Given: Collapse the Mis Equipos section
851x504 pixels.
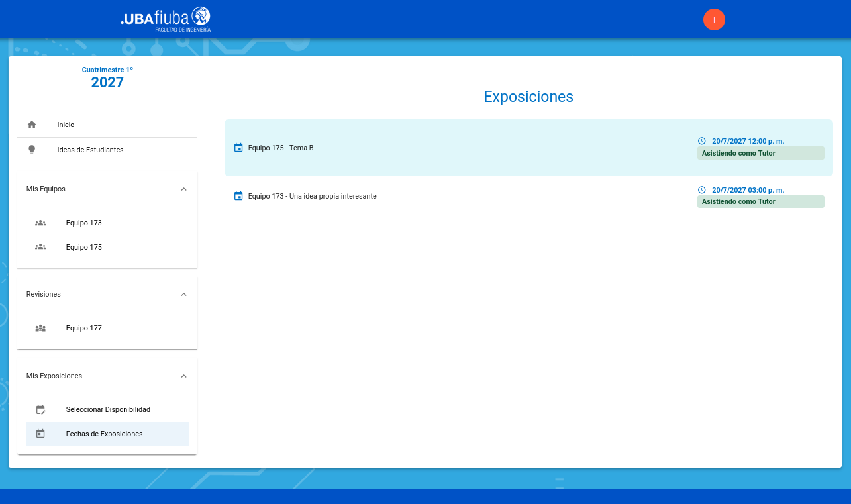Looking at the screenshot, I should [x=183, y=189].
